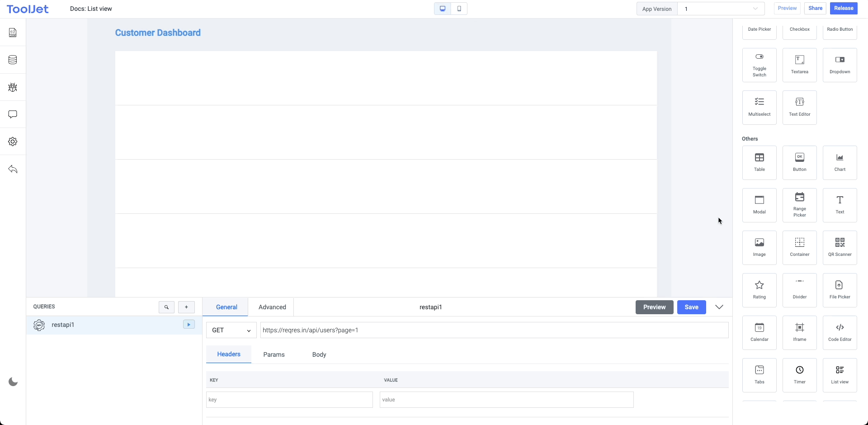Image resolution: width=868 pixels, height=425 pixels.
Task: Open the debugger bug icon
Action: click(13, 87)
